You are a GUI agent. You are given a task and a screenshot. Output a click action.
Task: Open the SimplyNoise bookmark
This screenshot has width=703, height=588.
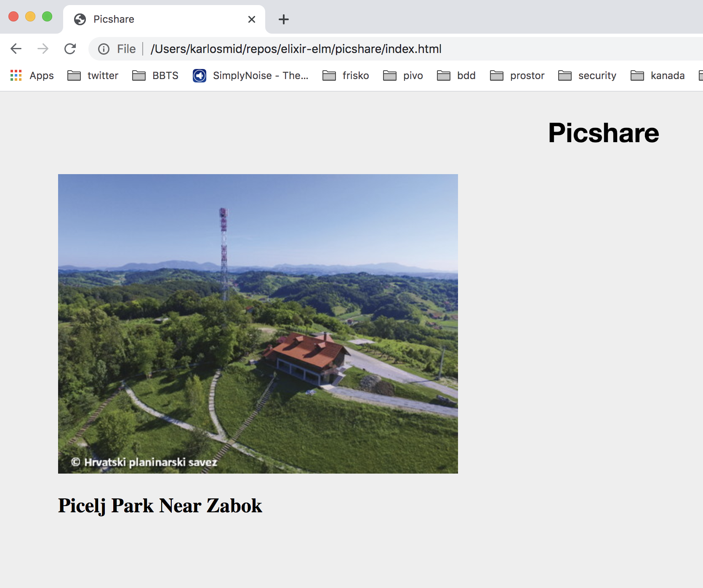click(250, 76)
